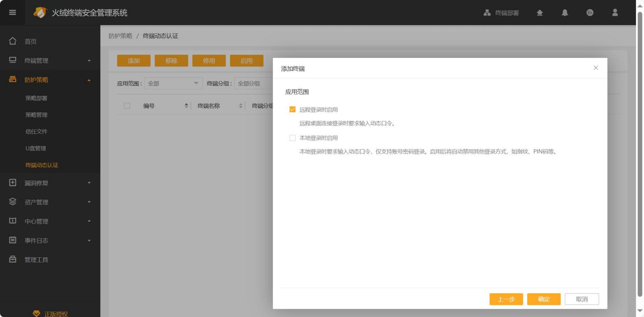Image resolution: width=644 pixels, height=317 pixels.
Task: Click the 管理工具 toolbox icon
Action: click(x=13, y=260)
